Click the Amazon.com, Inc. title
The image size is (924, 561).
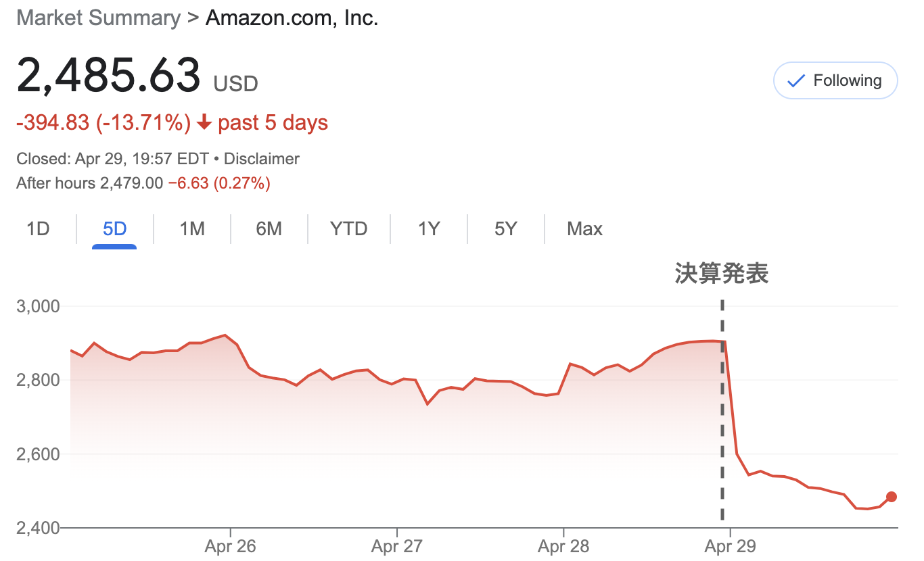(x=292, y=18)
